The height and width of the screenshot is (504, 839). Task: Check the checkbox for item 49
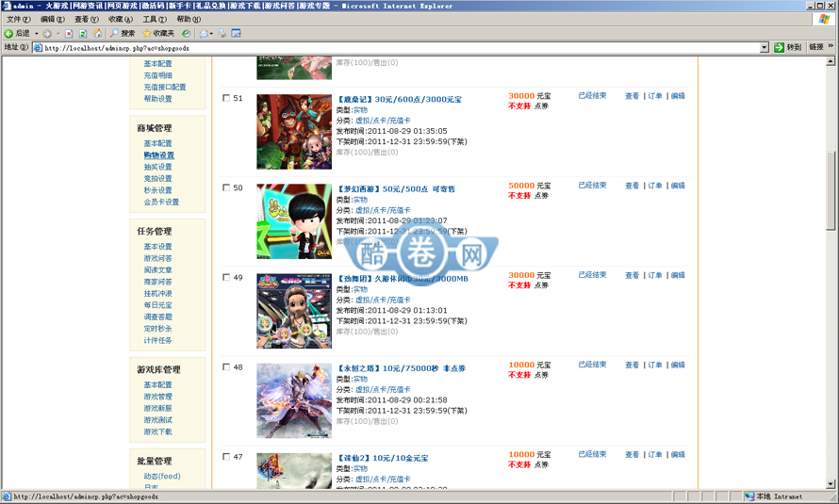[x=226, y=277]
